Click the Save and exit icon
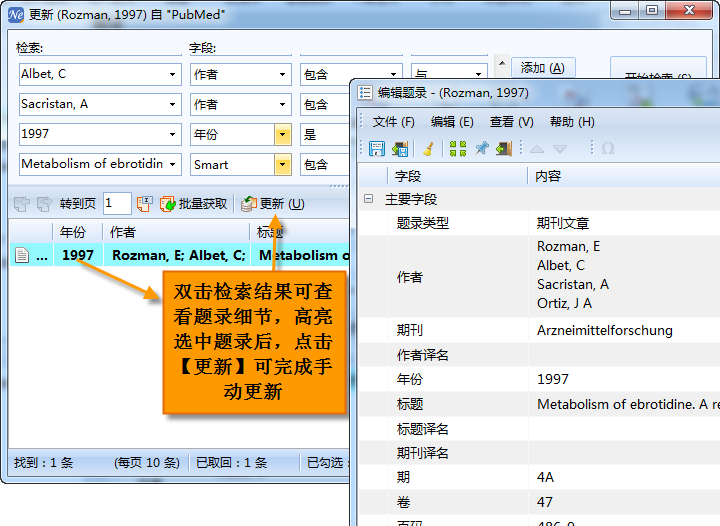Screen dimensions: 720x526 pyautogui.click(x=400, y=149)
